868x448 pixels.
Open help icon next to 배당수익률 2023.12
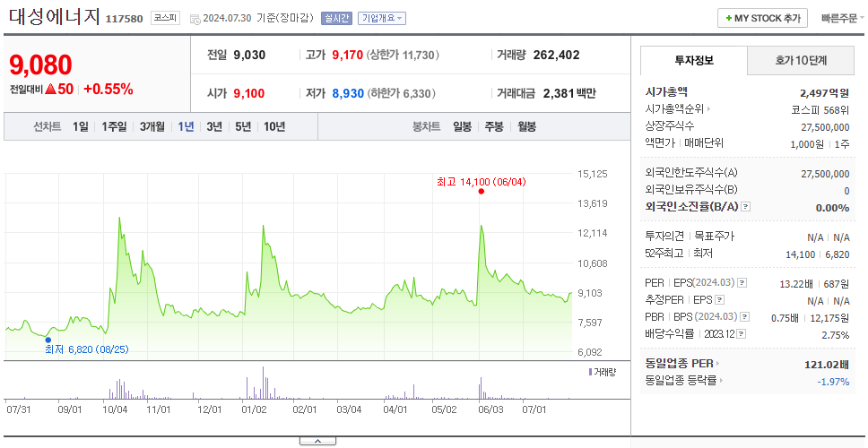pos(742,334)
